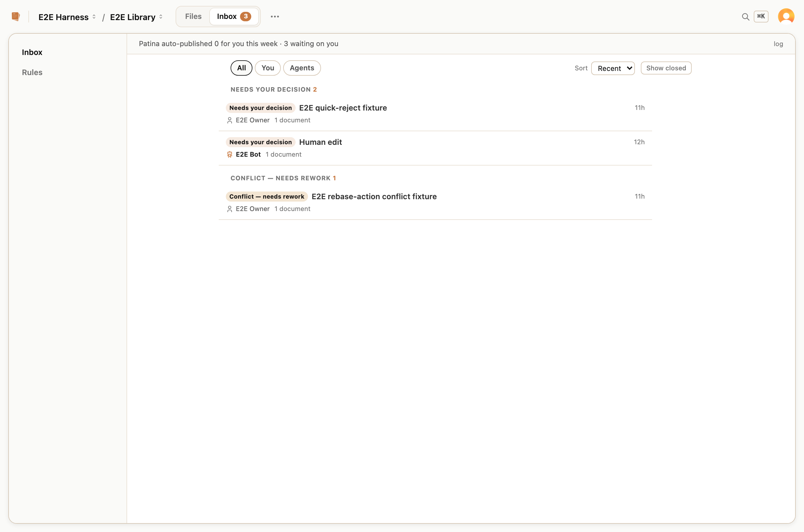Open the user avatar menu

pyautogui.click(x=786, y=16)
